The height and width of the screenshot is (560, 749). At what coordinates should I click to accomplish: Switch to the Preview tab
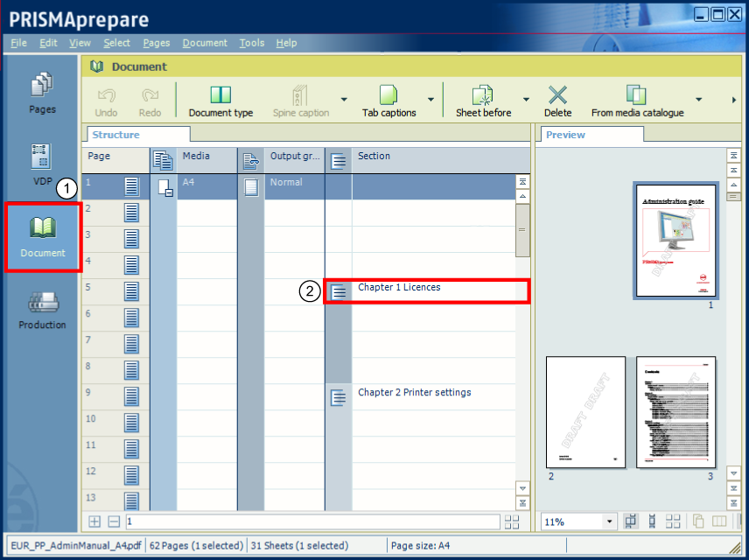click(565, 135)
